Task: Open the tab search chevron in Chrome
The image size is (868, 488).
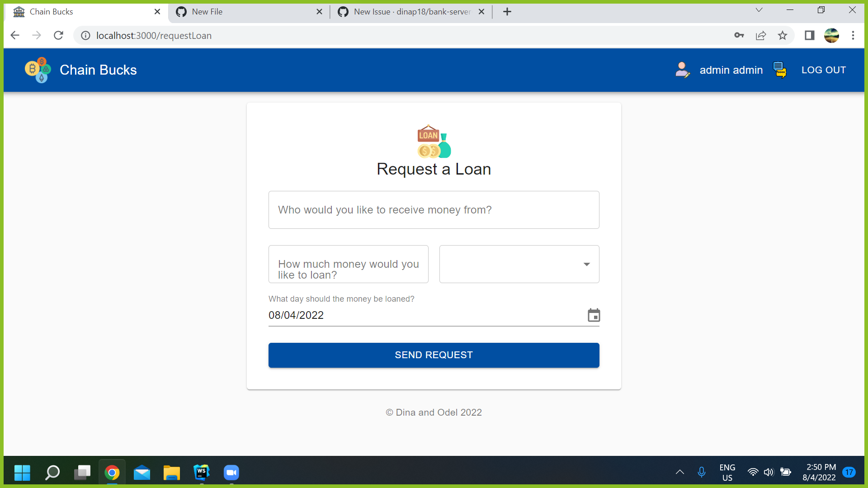Action: tap(759, 9)
